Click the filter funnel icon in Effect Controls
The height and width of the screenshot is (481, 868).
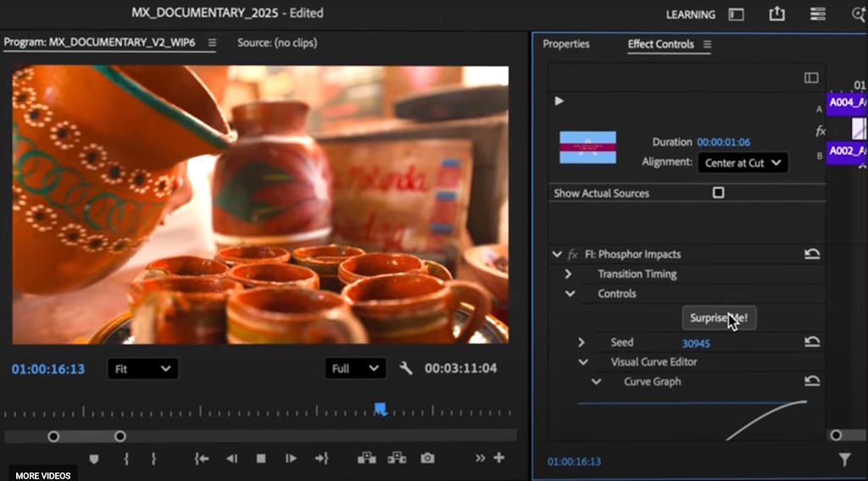pyautogui.click(x=844, y=460)
